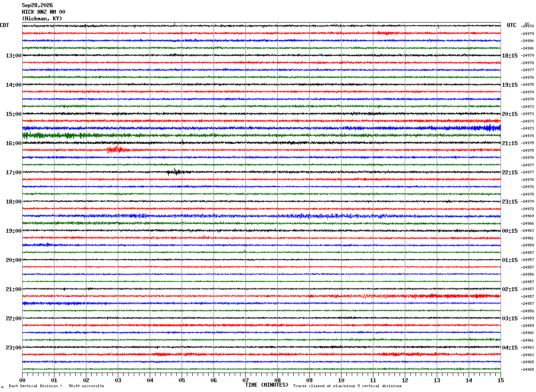
Task: Click the 05 minute tick label
Action: point(182,380)
